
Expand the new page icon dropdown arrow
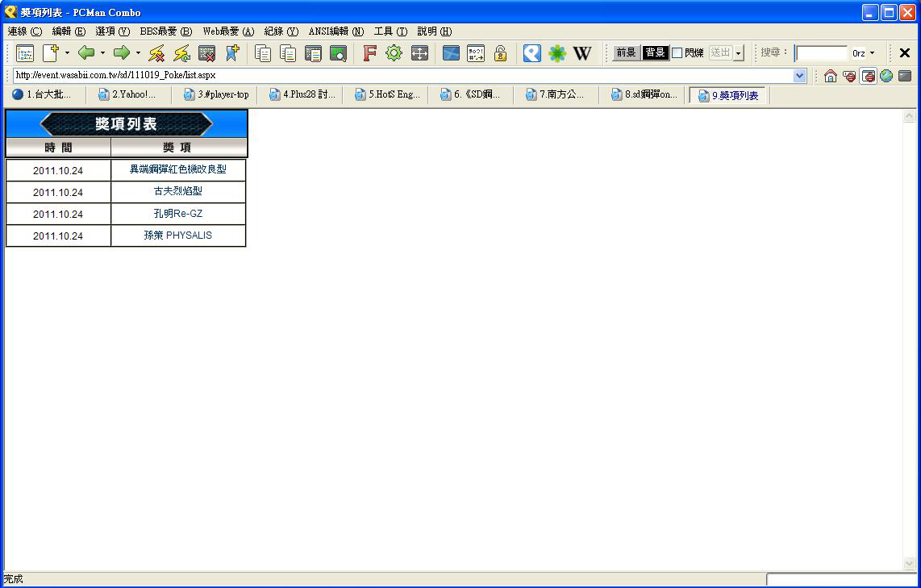coord(67,53)
